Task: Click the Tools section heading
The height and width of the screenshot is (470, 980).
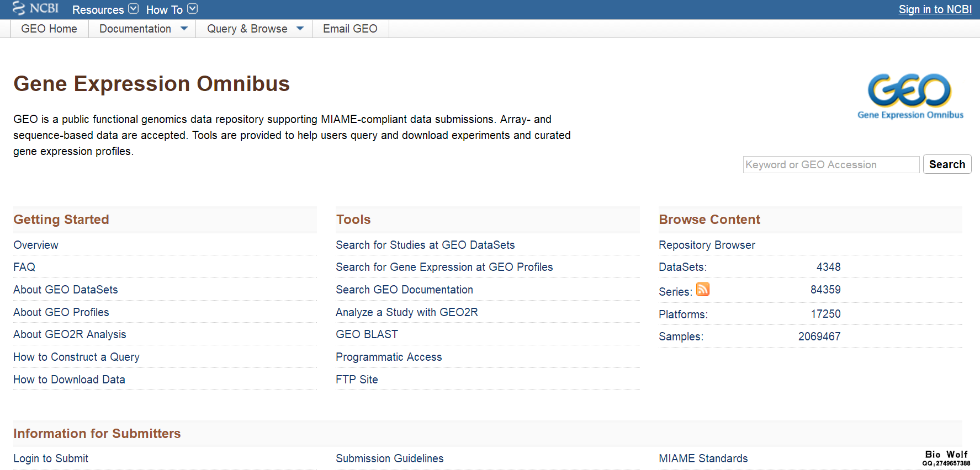Action: click(353, 220)
